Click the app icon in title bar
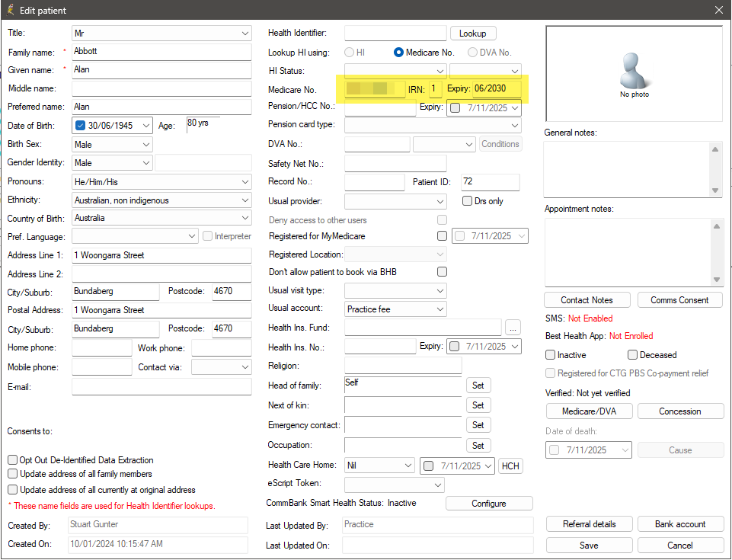The width and height of the screenshot is (732, 560). [x=10, y=11]
